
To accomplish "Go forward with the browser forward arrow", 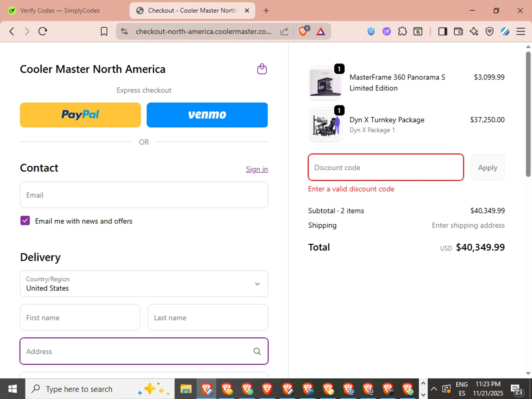I will (27, 31).
